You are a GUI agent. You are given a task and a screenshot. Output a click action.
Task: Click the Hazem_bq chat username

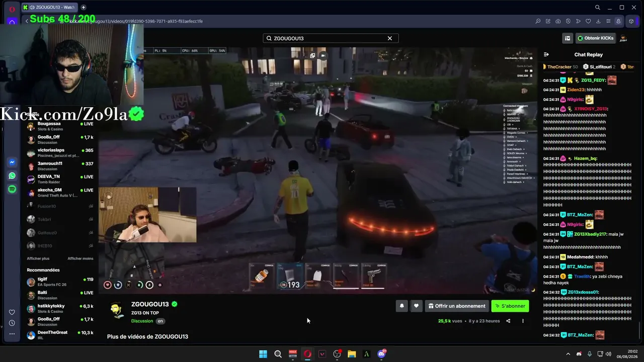tap(585, 158)
